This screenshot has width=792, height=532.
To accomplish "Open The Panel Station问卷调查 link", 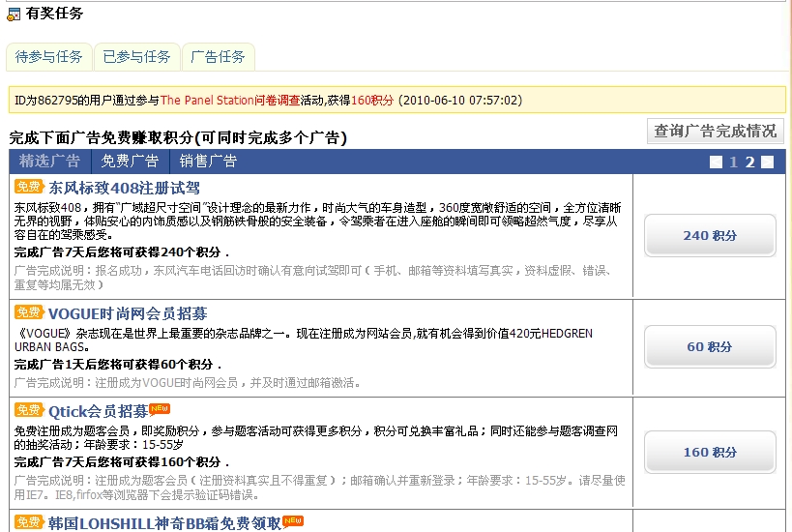I will click(230, 100).
